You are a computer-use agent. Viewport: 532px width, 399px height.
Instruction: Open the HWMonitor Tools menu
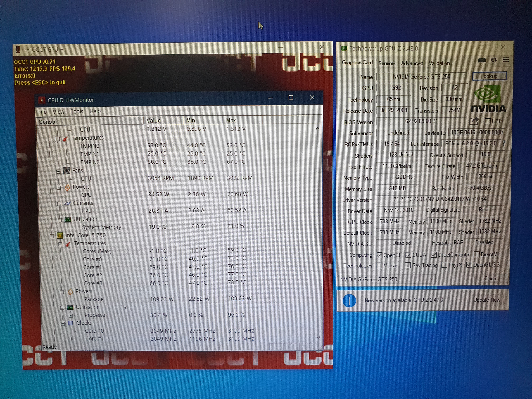point(77,111)
